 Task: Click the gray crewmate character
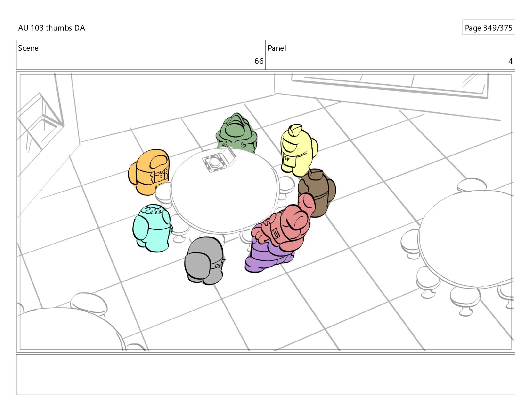204,261
